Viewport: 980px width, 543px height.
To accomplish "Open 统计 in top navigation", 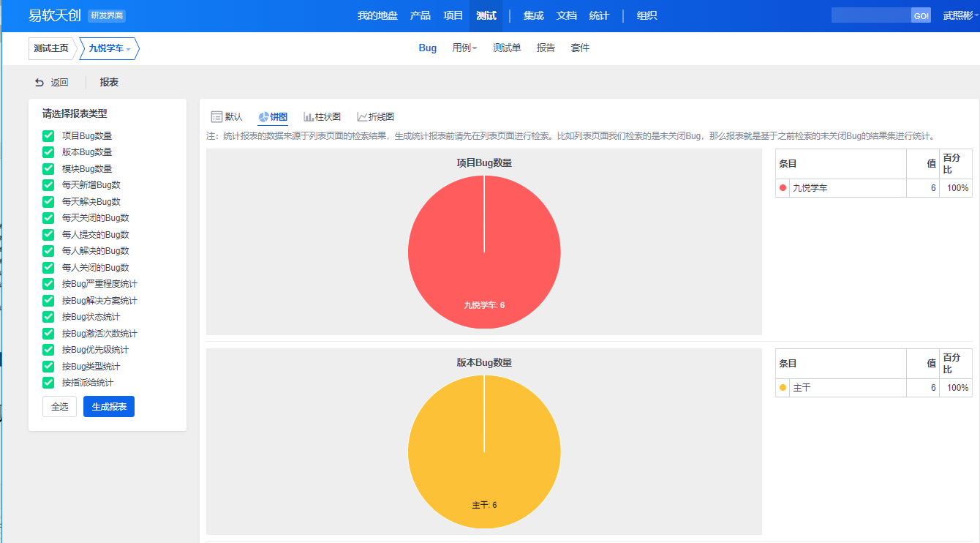I will click(599, 15).
